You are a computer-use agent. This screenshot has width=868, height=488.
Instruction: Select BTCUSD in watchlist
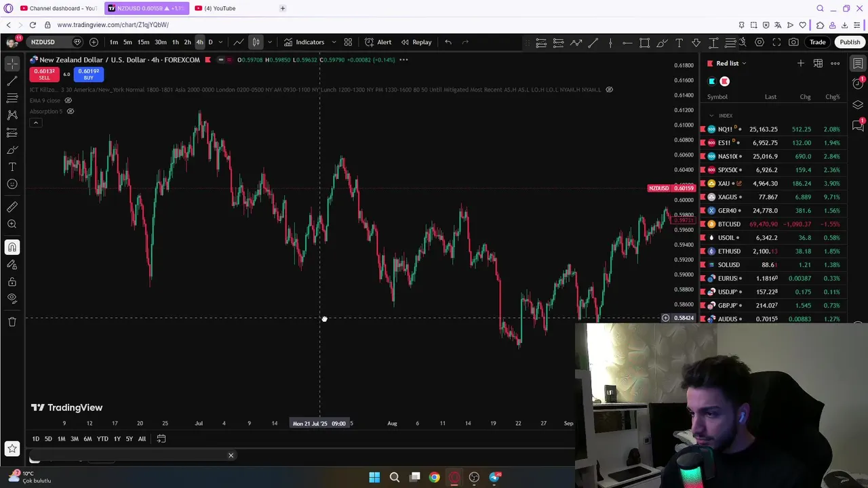click(773, 224)
